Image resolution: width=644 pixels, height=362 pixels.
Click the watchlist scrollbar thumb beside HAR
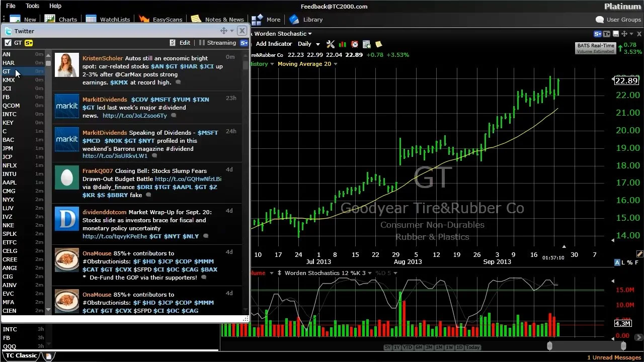[x=48, y=63]
